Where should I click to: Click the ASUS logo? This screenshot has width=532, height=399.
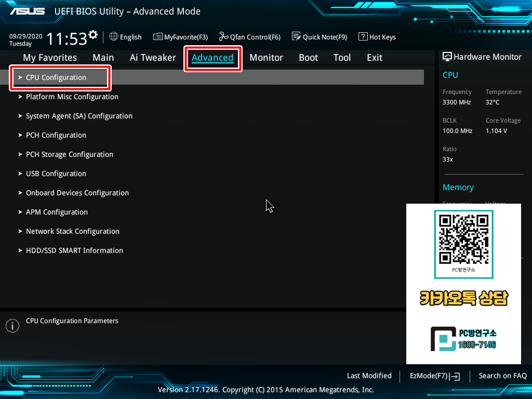click(x=27, y=11)
